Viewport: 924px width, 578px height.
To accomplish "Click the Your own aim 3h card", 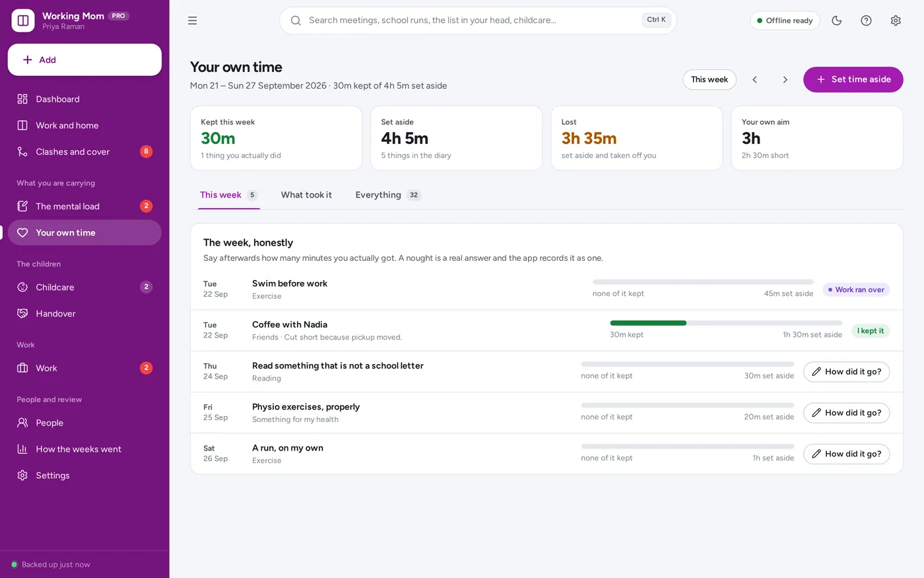I will [x=817, y=138].
